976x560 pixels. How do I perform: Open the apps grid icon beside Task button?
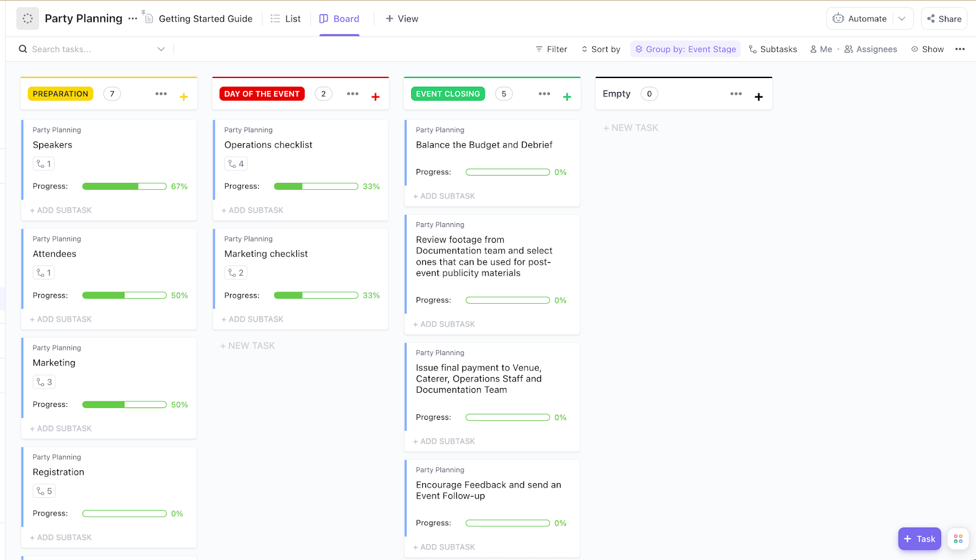tap(958, 539)
